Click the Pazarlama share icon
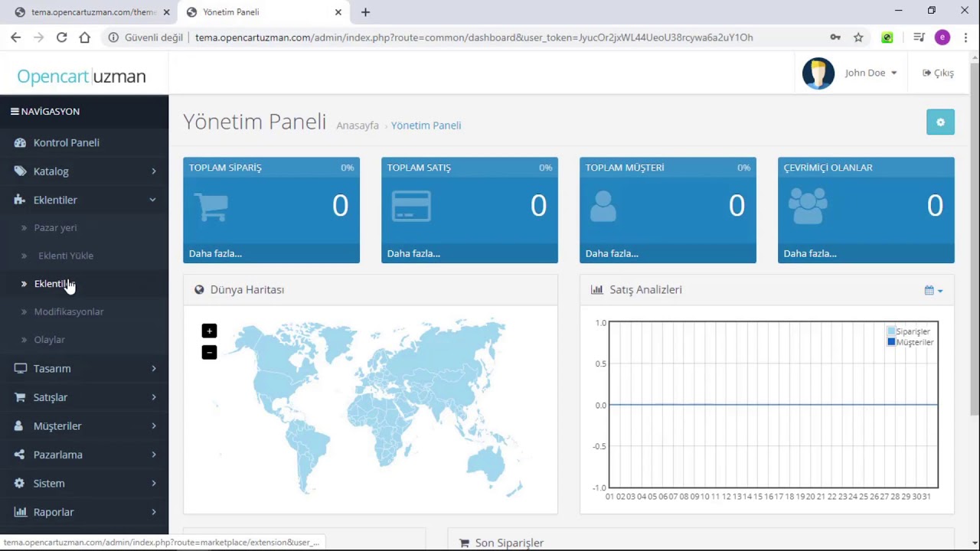This screenshot has width=980, height=551. [19, 455]
